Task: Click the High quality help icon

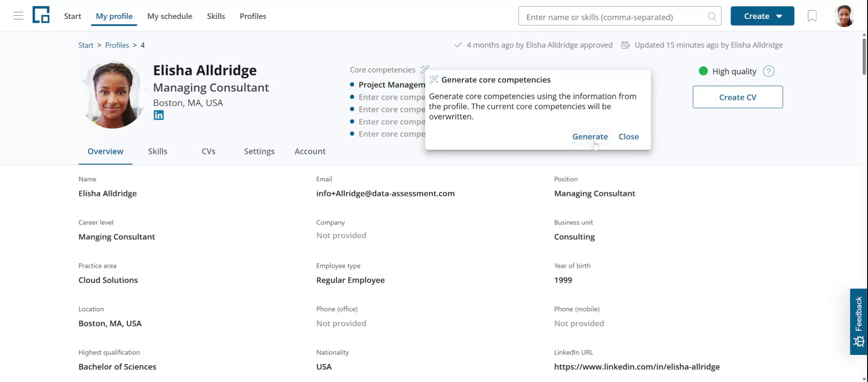Action: click(x=769, y=71)
